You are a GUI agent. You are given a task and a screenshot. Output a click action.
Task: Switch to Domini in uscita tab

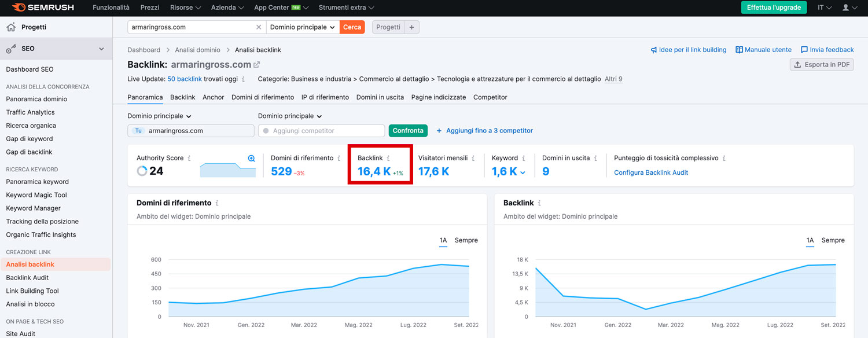[380, 97]
